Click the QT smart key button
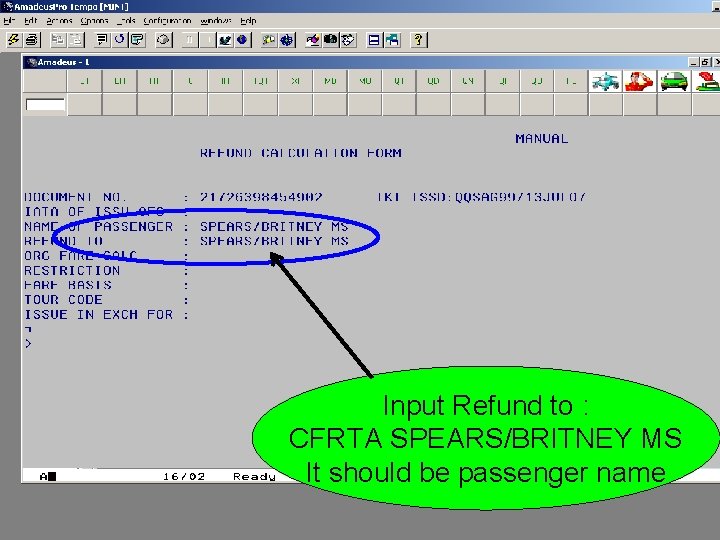The width and height of the screenshot is (720, 540). click(399, 81)
